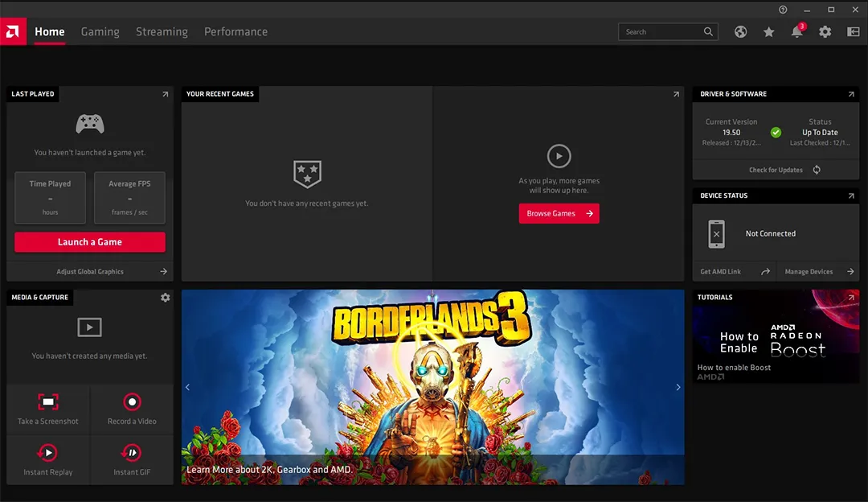The width and height of the screenshot is (868, 502).
Task: Click the Search input field
Action: [661, 32]
